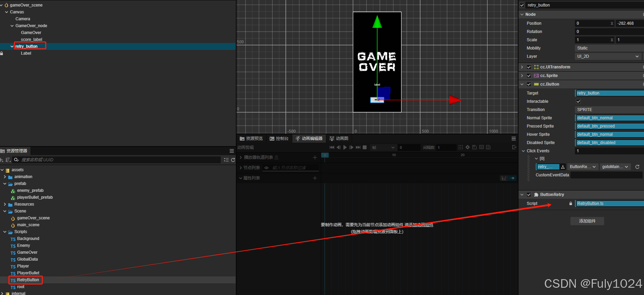Click refresh icon beside gotoMain dropdown
Screen dimensions: 644x295
tap(637, 167)
